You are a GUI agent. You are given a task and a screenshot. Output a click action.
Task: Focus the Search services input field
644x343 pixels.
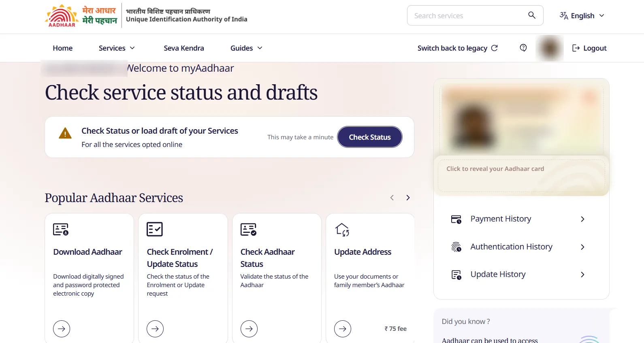tap(475, 15)
